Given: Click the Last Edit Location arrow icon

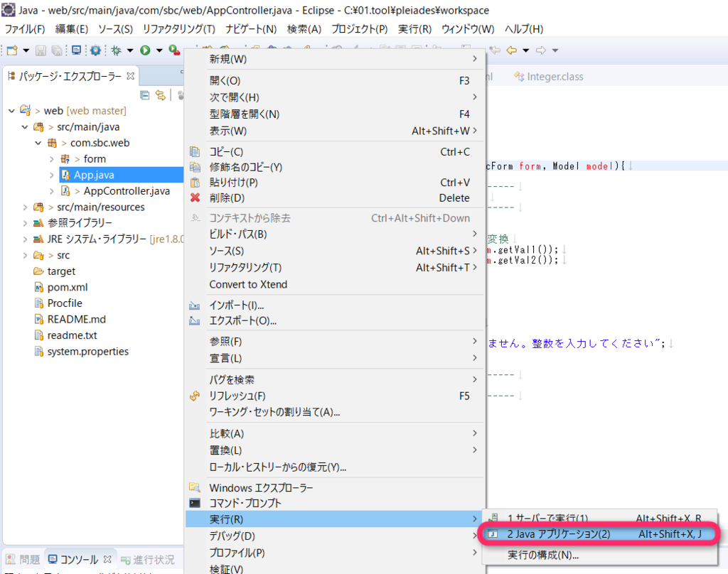Looking at the screenshot, I should coord(495,50).
